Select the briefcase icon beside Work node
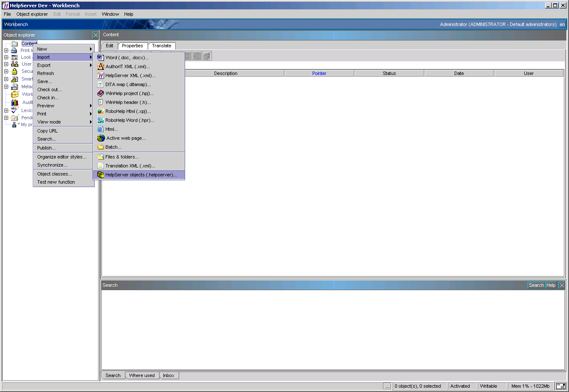This screenshot has width=569, height=392. pyautogui.click(x=15, y=94)
